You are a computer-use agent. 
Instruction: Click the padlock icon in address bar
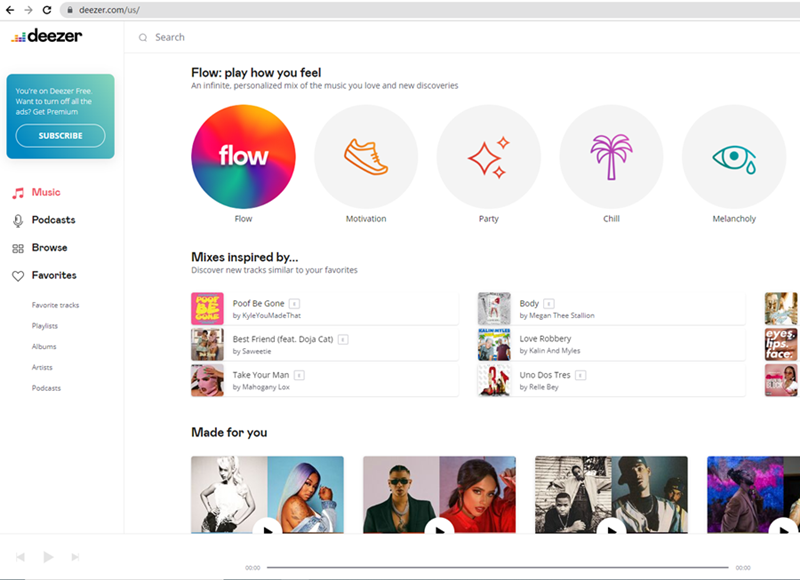[x=70, y=10]
